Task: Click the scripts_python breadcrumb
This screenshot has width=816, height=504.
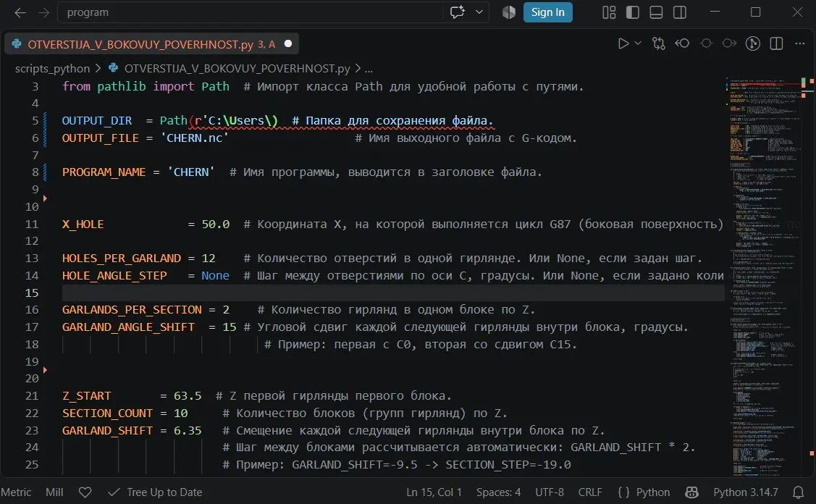Action: click(53, 68)
